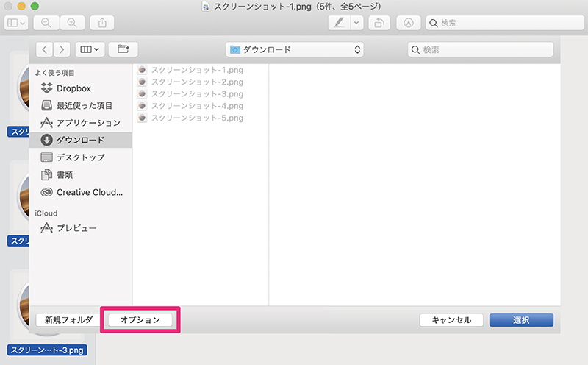588x365 pixels.
Task: Go forward with the dialog forward arrow
Action: [62, 49]
